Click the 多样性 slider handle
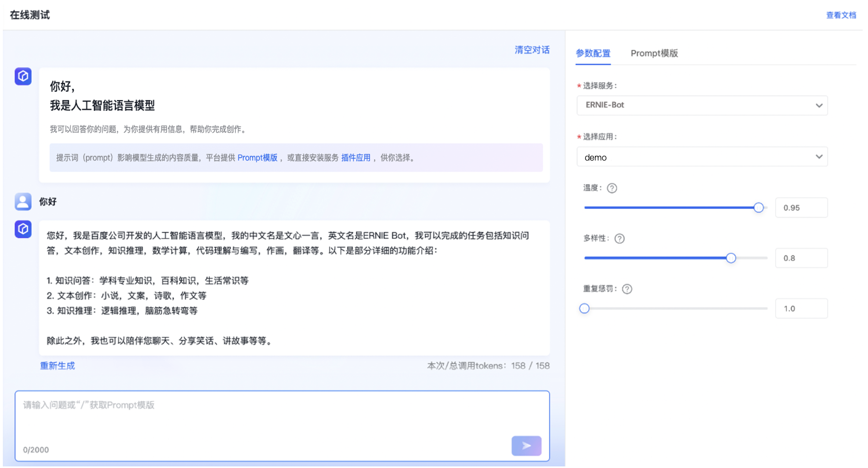The height and width of the screenshot is (468, 868). point(731,258)
